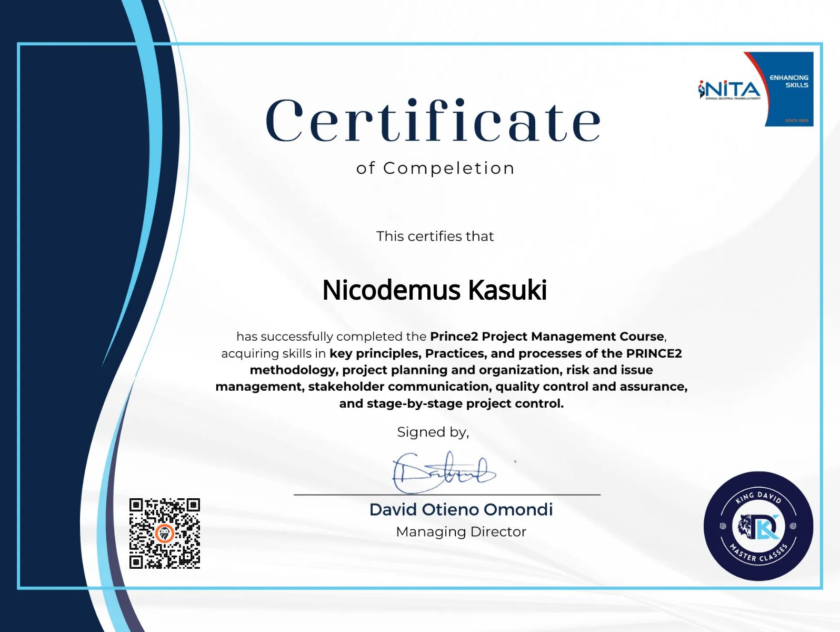Click 'Prince2 Project Management Course' text
The width and height of the screenshot is (840, 632).
tap(547, 337)
